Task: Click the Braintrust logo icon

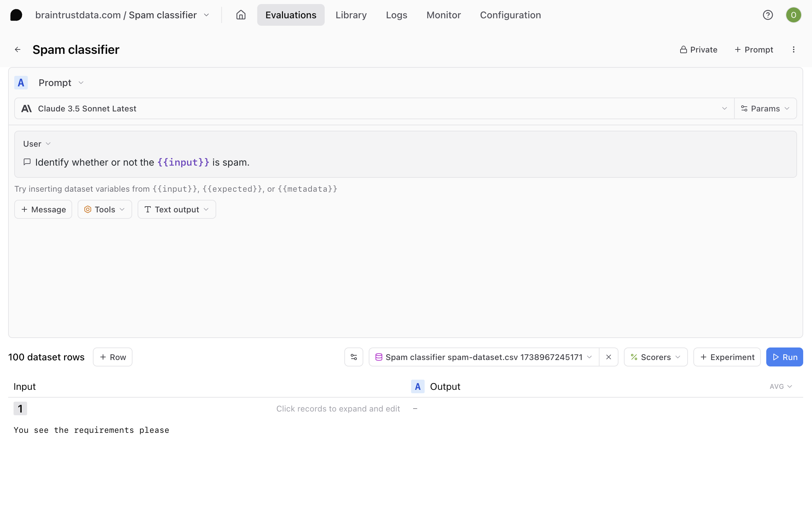Action: [x=16, y=15]
